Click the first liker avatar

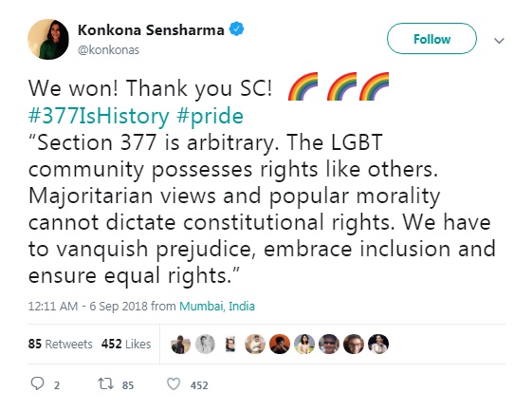180,345
